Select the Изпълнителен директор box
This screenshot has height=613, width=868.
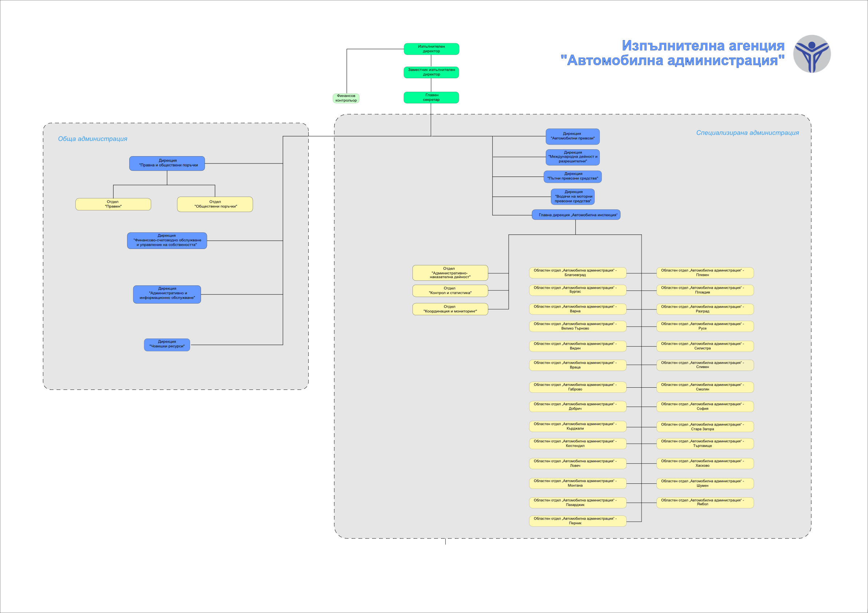[431, 49]
